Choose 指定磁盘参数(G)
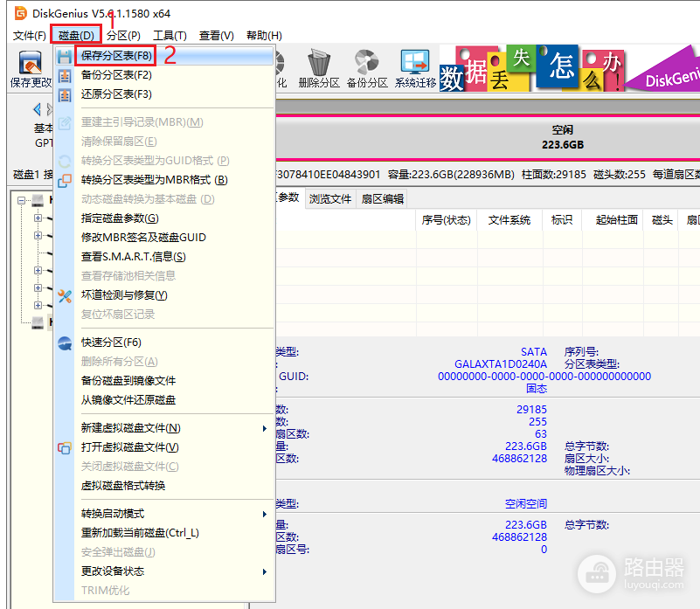 (x=163, y=218)
